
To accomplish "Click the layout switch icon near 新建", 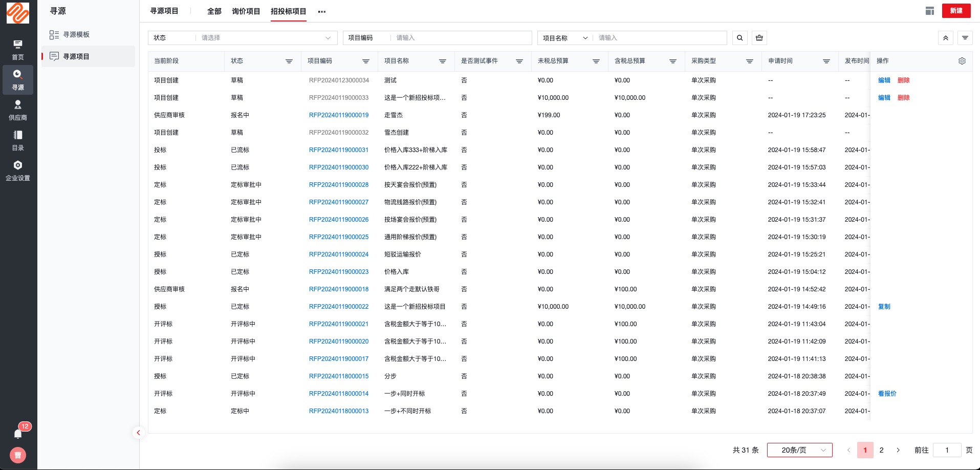I will pos(930,11).
